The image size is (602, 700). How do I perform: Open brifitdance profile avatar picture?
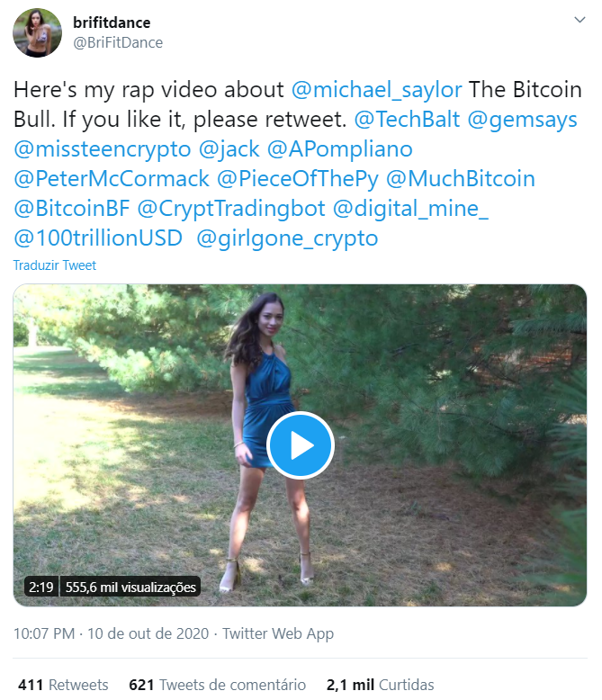tap(37, 32)
